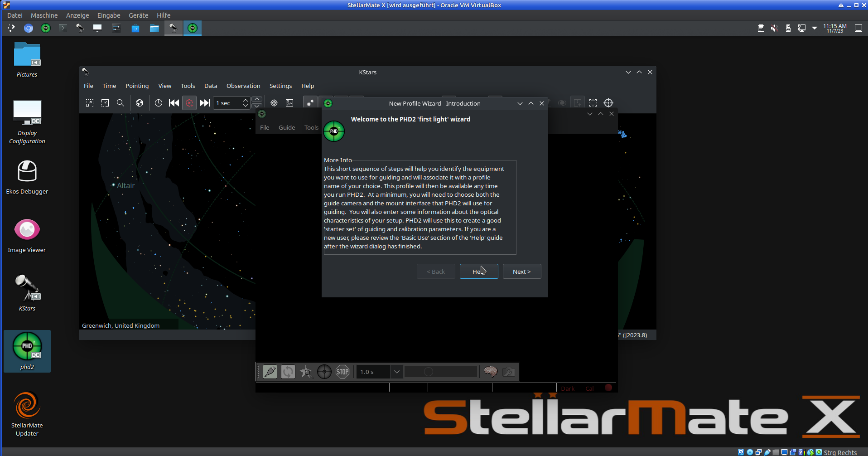Viewport: 868px width, 456px height.
Task: Click KStars field-of-view frame icon
Action: (593, 103)
